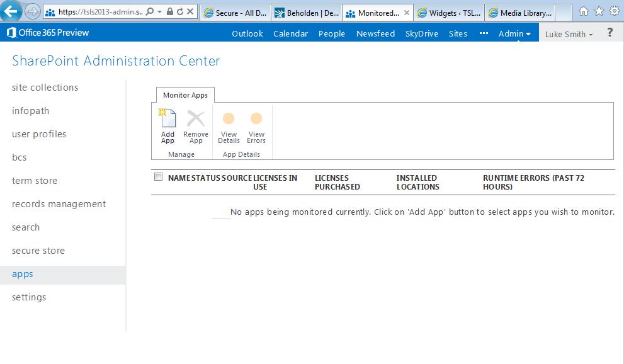624x364 pixels.
Task: Open browser settings gear icon
Action: point(614,11)
